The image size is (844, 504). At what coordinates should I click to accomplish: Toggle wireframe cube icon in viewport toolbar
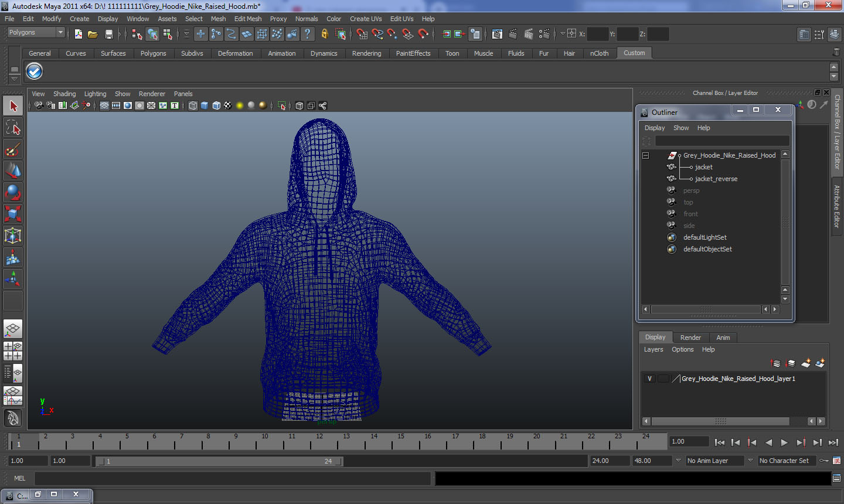pos(193,105)
